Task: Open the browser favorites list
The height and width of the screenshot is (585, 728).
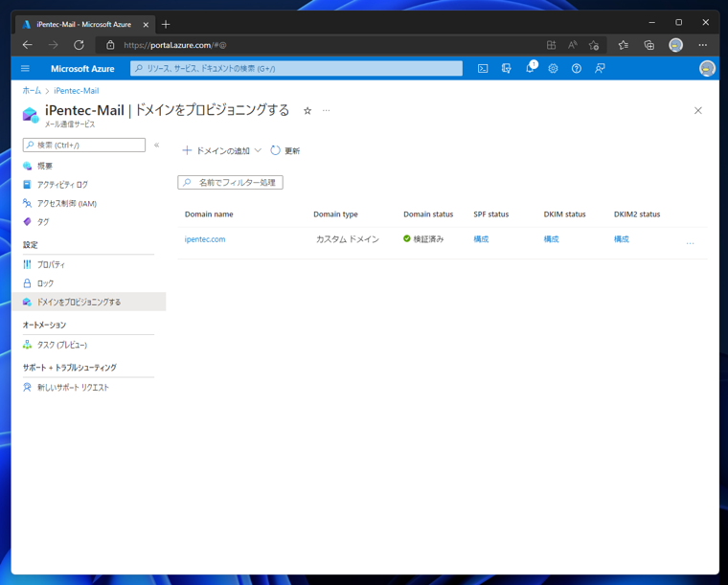Action: coord(624,45)
